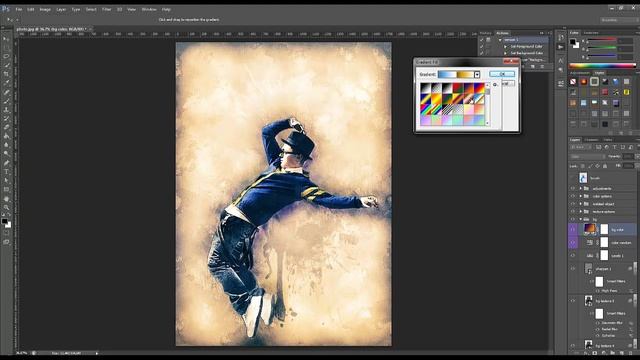The image size is (640, 360).
Task: Expand the texture options layer group
Action: point(581,212)
